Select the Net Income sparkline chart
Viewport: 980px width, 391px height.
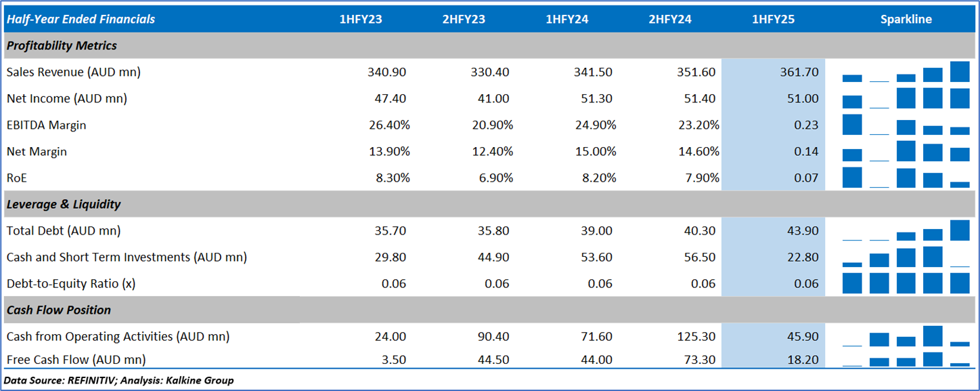pyautogui.click(x=906, y=98)
